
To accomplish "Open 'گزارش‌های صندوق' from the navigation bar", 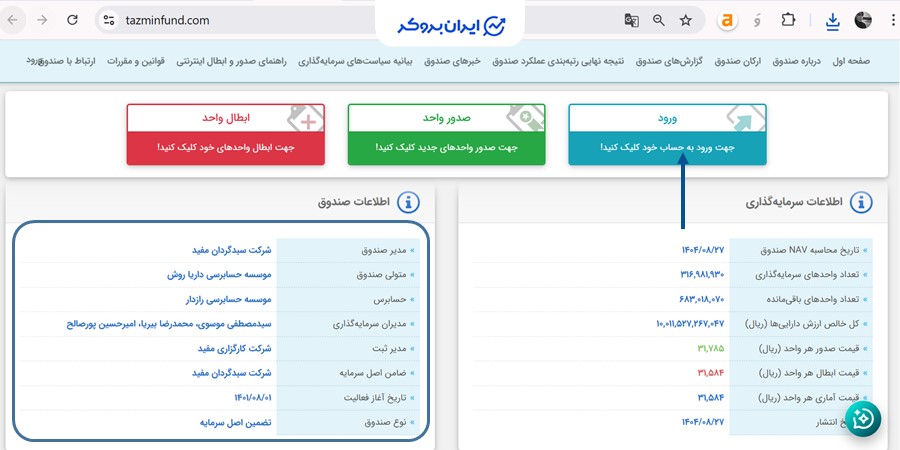I will pos(669,61).
